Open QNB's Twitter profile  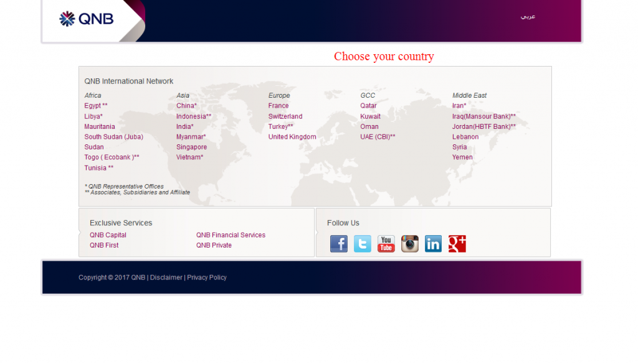click(x=362, y=243)
